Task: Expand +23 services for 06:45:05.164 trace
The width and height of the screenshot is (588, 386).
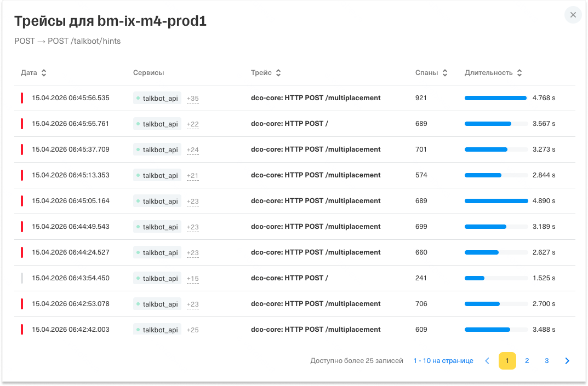Action: coord(193,201)
